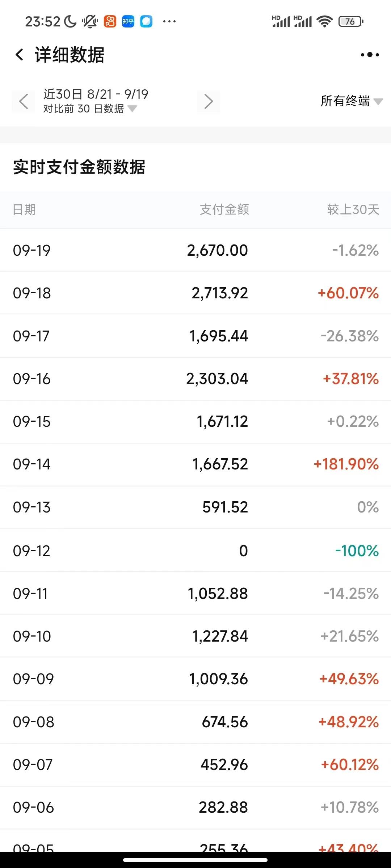
Task: Tap the Wi-Fi status icon
Action: 324,22
